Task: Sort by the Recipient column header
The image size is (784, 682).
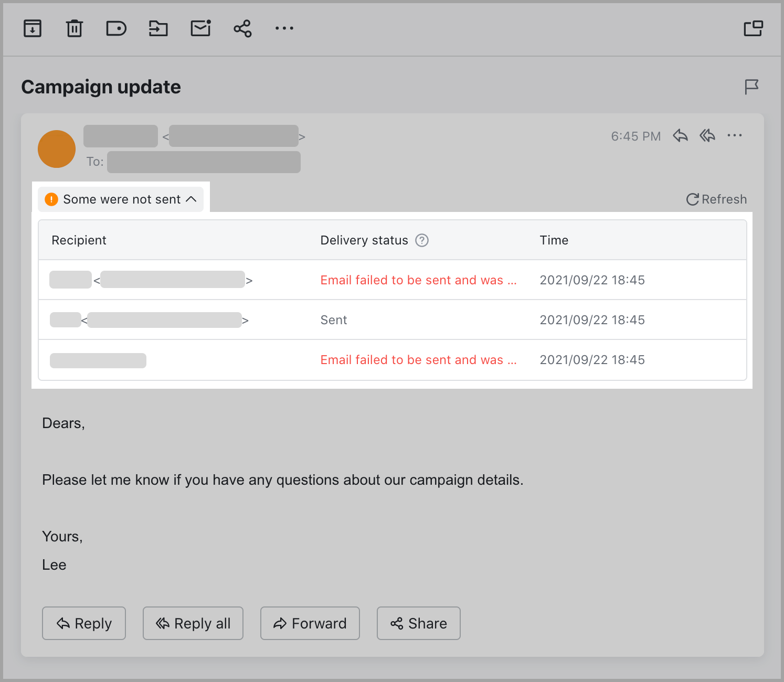Action: 79,240
